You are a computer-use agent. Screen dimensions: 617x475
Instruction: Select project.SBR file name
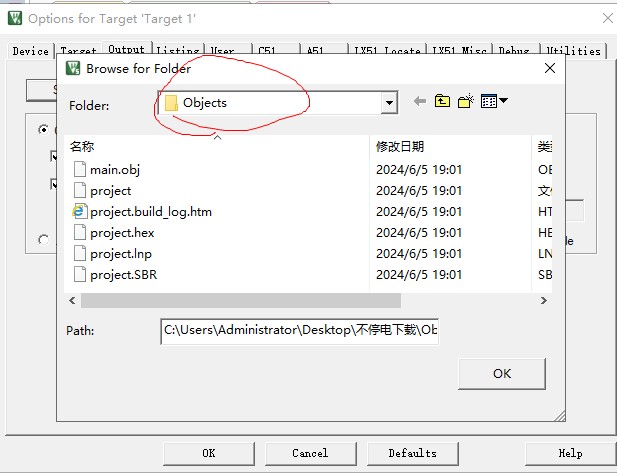click(x=124, y=275)
